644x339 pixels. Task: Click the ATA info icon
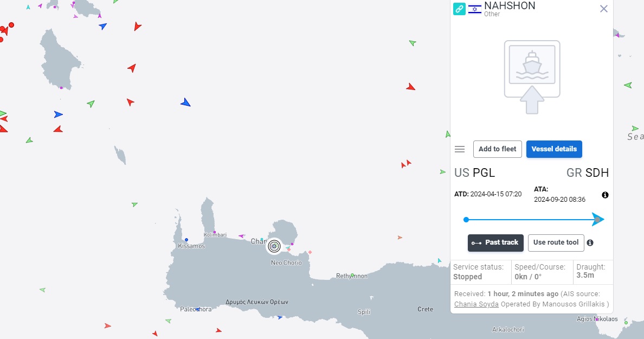coord(605,195)
